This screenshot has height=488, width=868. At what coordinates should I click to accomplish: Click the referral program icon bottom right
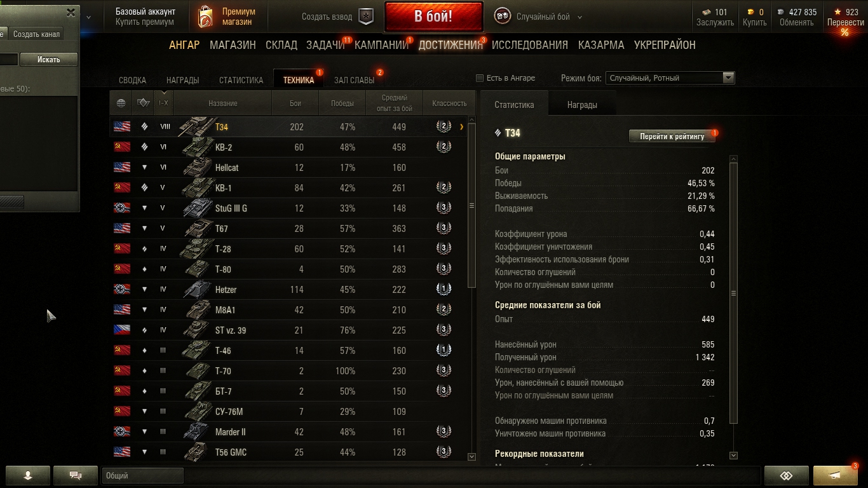pos(786,475)
